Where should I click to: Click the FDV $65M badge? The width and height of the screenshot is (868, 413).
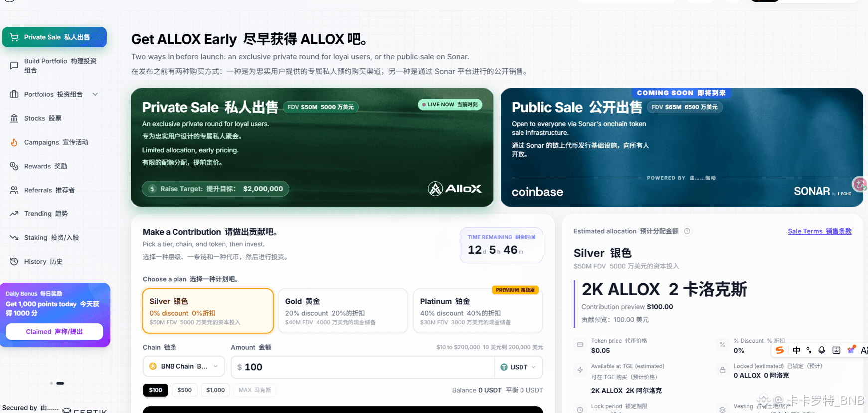click(x=685, y=107)
